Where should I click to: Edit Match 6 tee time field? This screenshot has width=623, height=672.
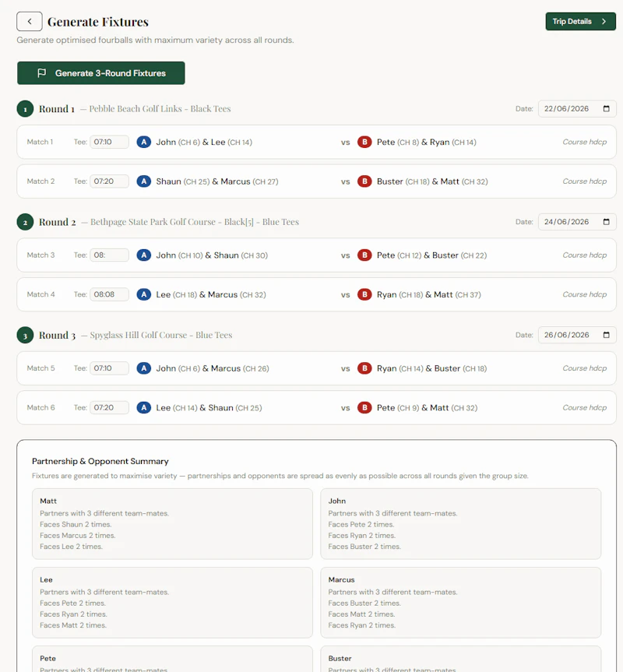click(109, 407)
